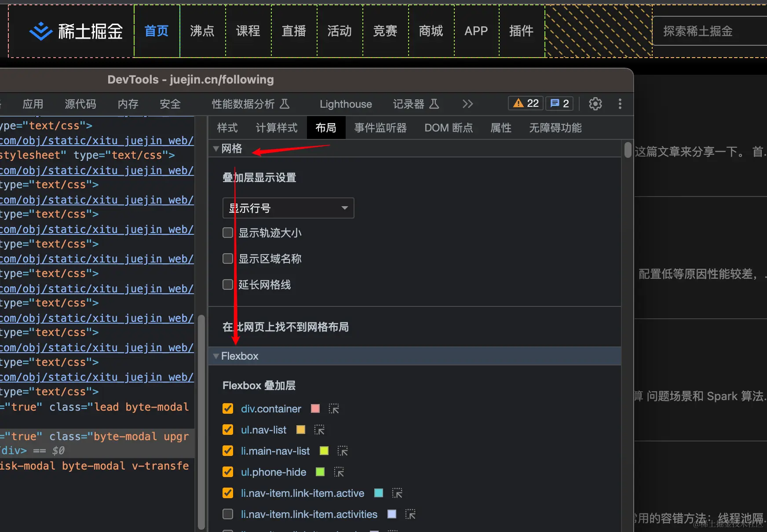Reveal div.container element in Elements panel
767x532 pixels.
pos(334,409)
